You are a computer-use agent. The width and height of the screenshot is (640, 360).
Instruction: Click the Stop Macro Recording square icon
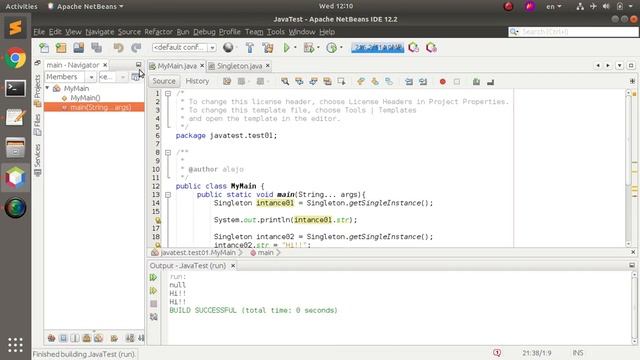457,82
